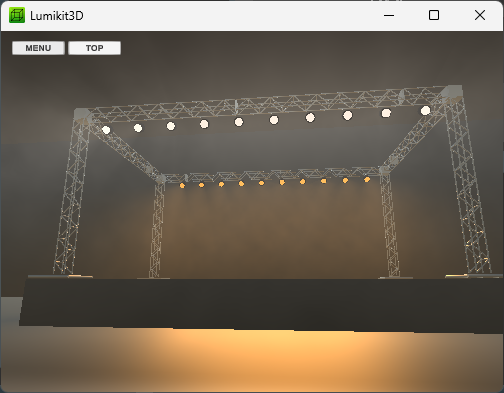Open the MENU button

pos(38,48)
